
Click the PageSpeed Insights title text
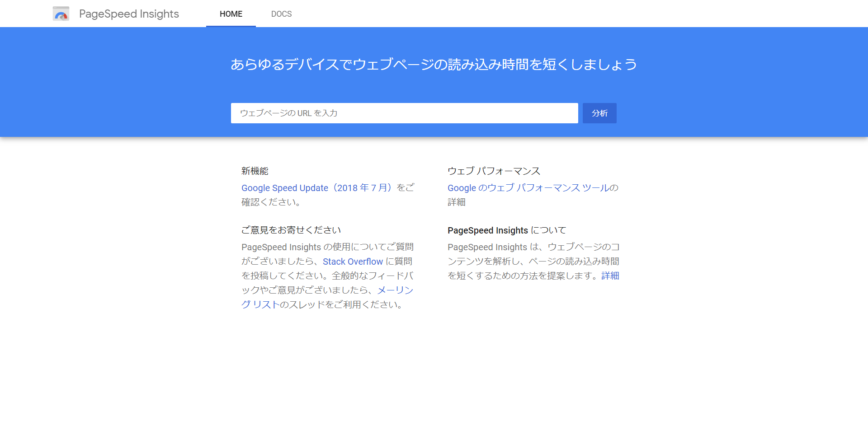(129, 14)
